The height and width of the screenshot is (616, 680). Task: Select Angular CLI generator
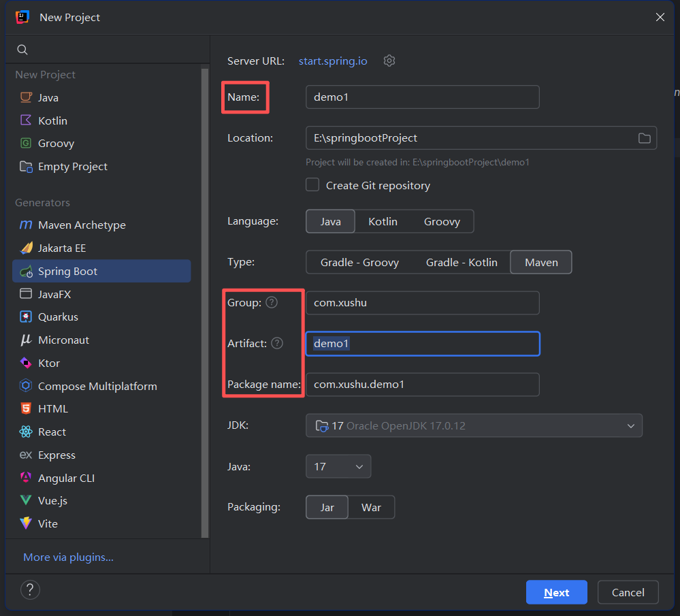click(101, 478)
